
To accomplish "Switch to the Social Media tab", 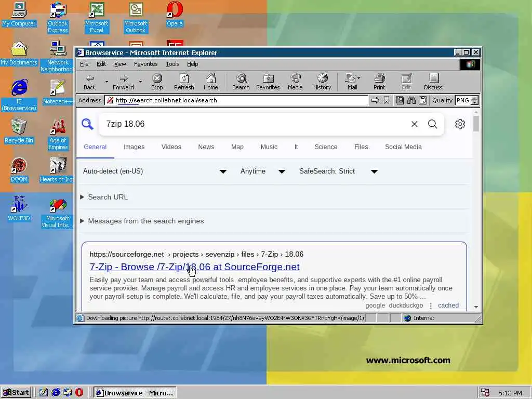I will (x=403, y=147).
